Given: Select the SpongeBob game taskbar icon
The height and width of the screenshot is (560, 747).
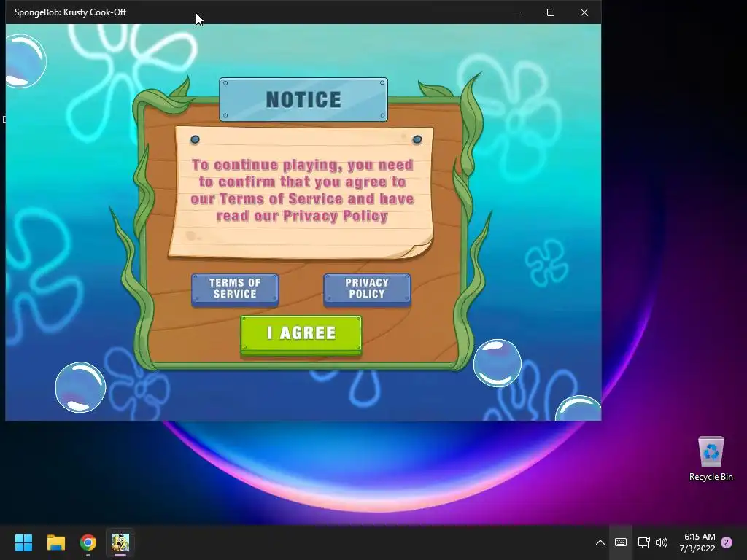Looking at the screenshot, I should [x=120, y=542].
